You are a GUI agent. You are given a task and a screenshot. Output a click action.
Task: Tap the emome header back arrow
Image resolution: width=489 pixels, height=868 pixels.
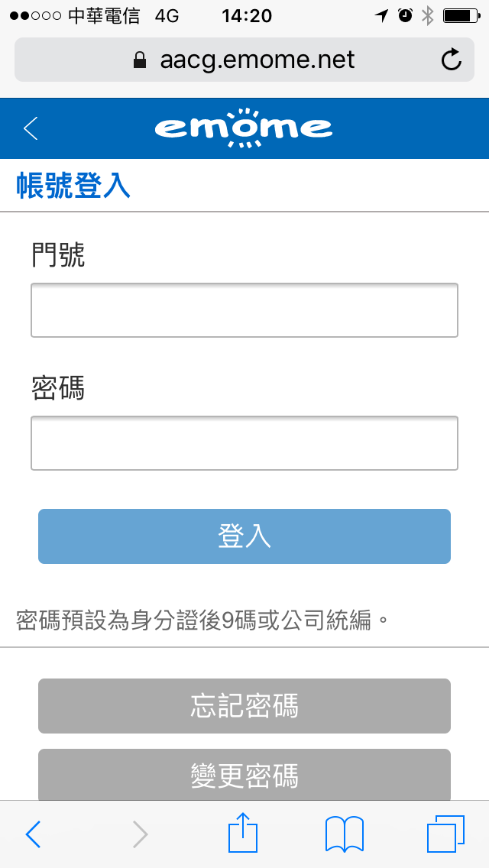coord(31,128)
